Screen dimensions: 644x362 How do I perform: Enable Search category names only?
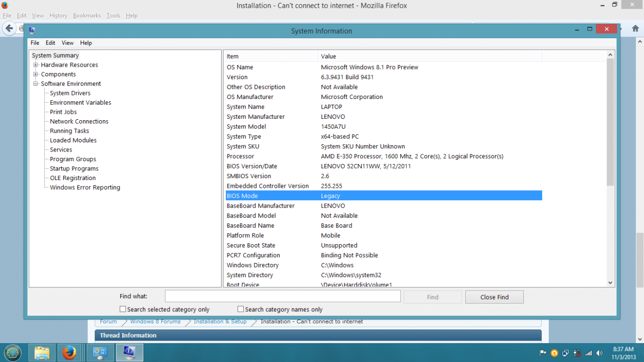click(240, 309)
